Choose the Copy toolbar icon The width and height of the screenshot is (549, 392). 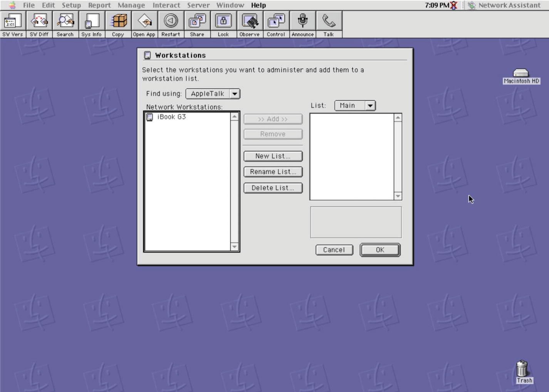(118, 24)
